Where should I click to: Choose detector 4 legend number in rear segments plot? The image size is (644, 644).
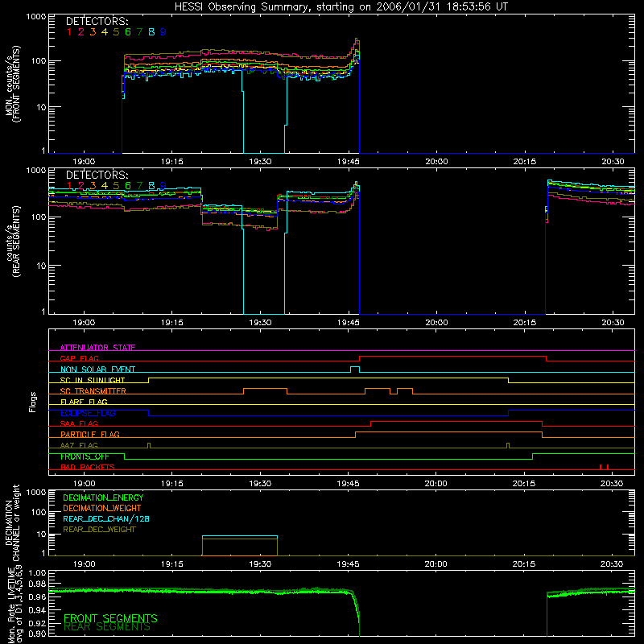pos(105,186)
